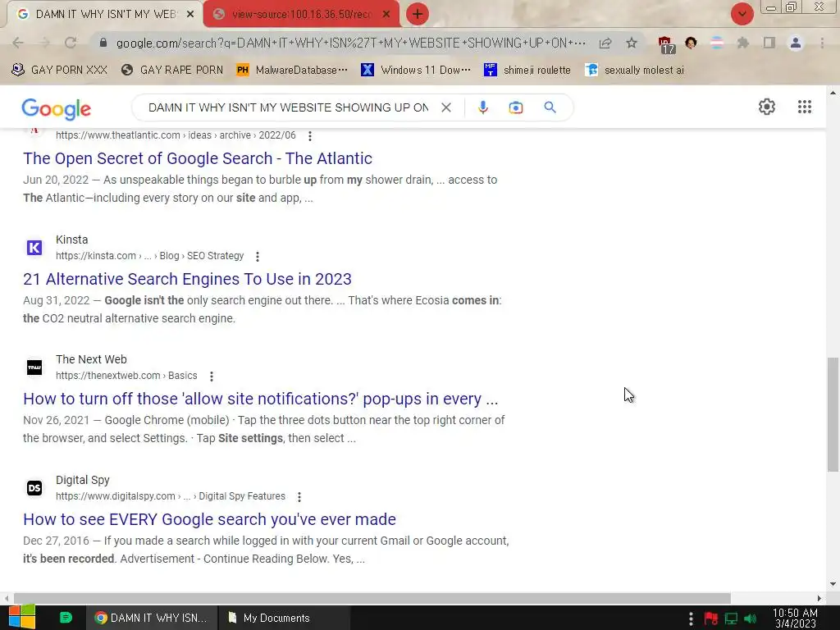840x630 pixels.
Task: Open Google quick settings gear
Action: click(x=767, y=107)
